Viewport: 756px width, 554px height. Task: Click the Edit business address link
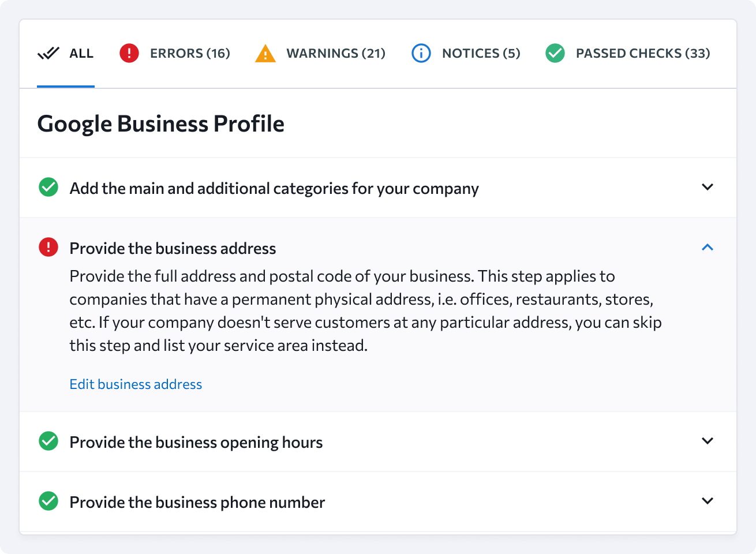(136, 384)
